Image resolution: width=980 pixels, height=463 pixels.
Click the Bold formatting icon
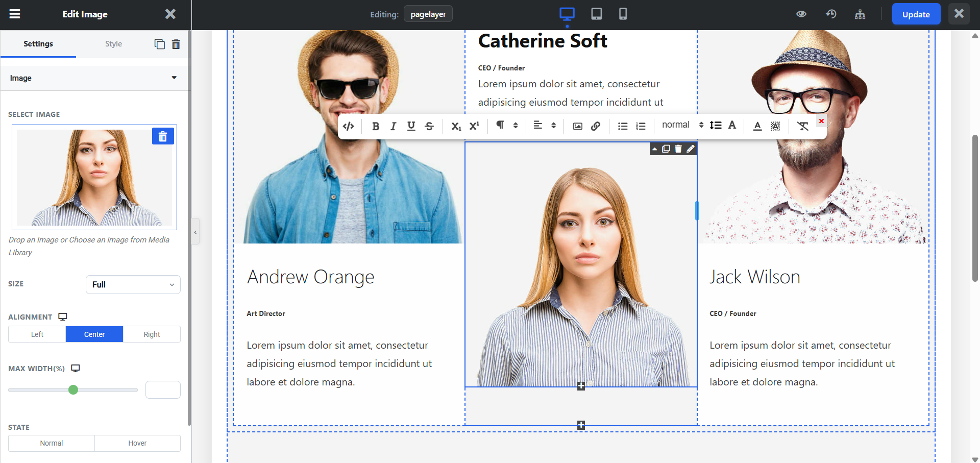pyautogui.click(x=376, y=126)
